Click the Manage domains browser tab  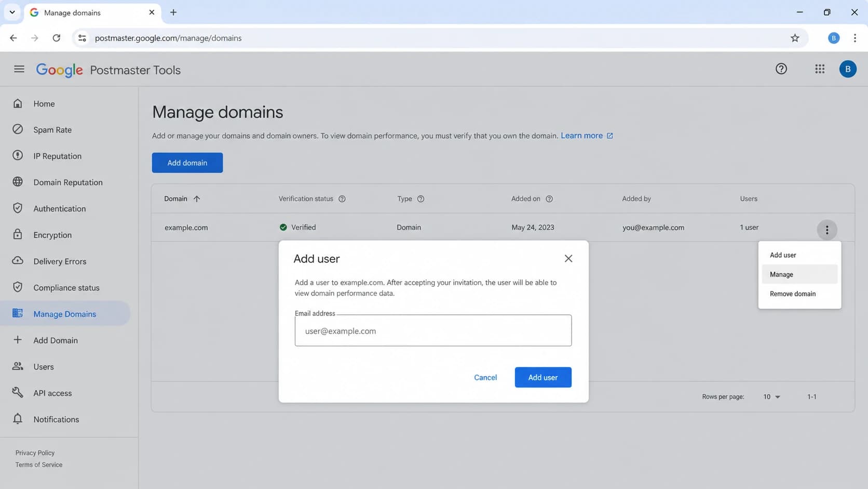pyautogui.click(x=92, y=12)
